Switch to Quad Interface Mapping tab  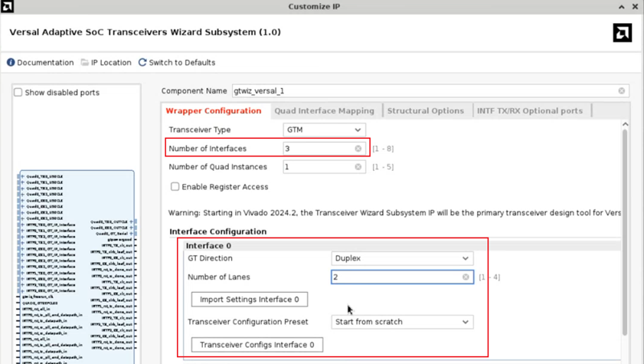point(325,111)
